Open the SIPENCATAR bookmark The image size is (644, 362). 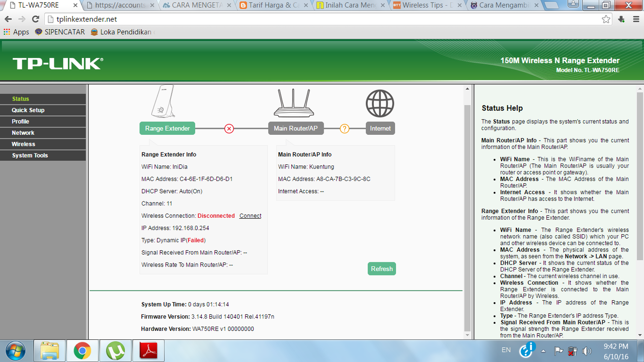coord(60,32)
